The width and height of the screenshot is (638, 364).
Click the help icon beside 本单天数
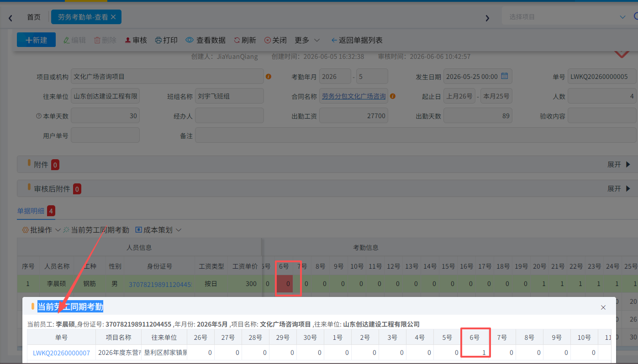pyautogui.click(x=38, y=116)
